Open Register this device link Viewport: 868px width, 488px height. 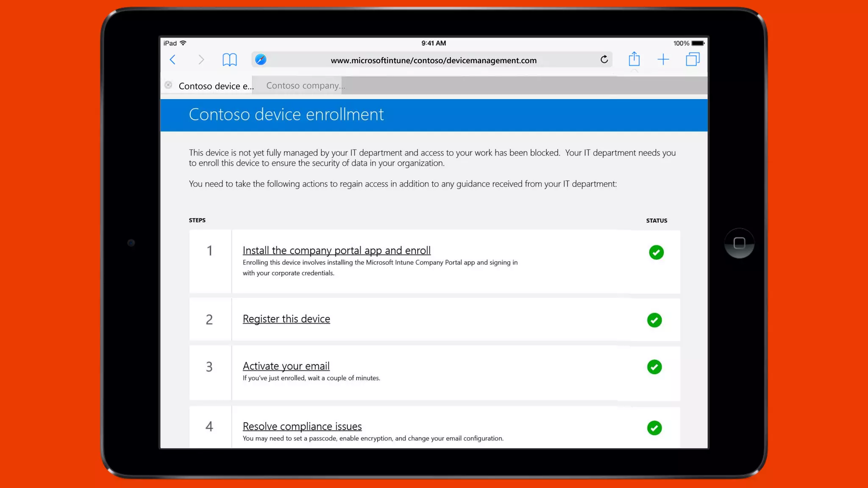pos(286,319)
